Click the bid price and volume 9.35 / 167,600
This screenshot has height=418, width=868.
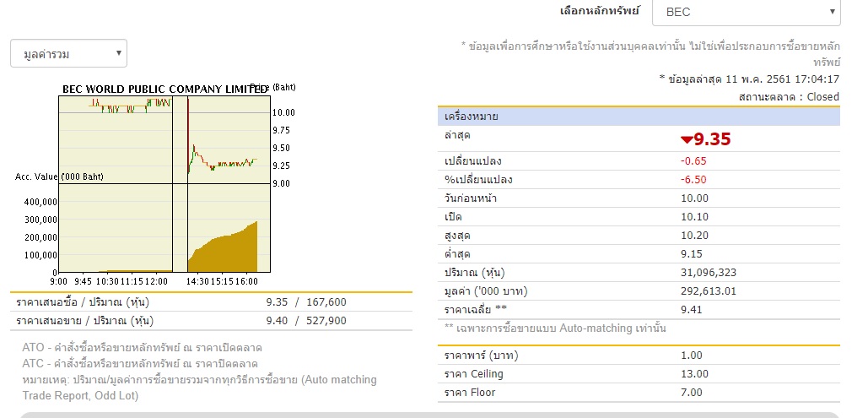(x=306, y=302)
